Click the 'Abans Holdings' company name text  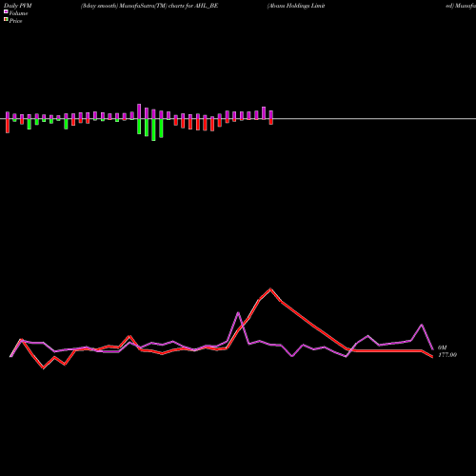coord(288,6)
